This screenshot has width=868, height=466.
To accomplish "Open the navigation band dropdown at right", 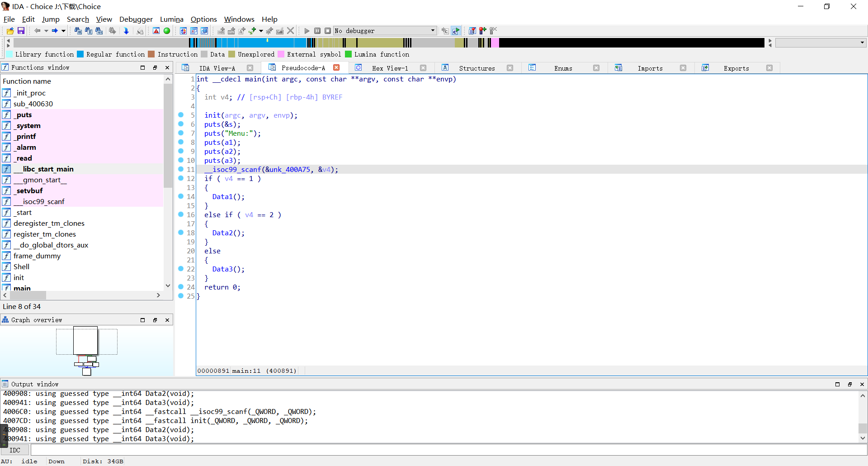I will pyautogui.click(x=862, y=43).
